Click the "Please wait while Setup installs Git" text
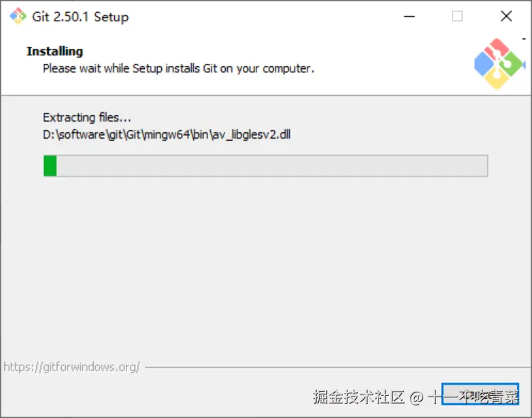 (x=178, y=68)
